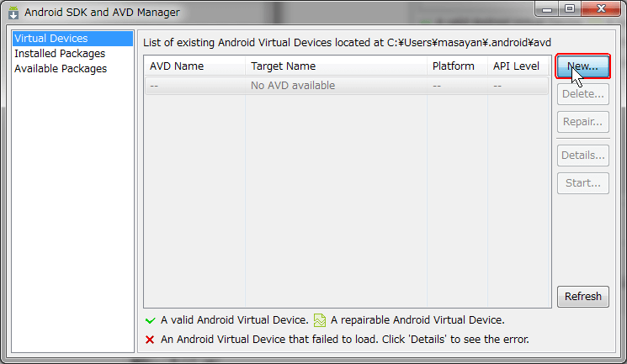Open Installed Packages in the sidebar
The width and height of the screenshot is (627, 364).
[59, 54]
